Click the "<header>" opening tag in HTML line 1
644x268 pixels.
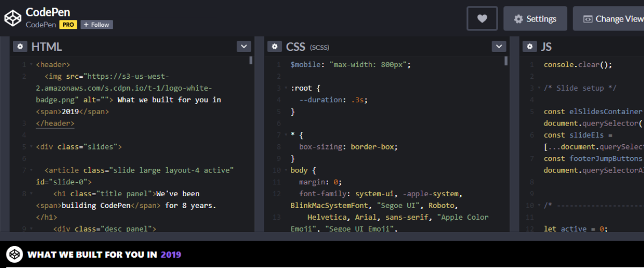click(53, 64)
